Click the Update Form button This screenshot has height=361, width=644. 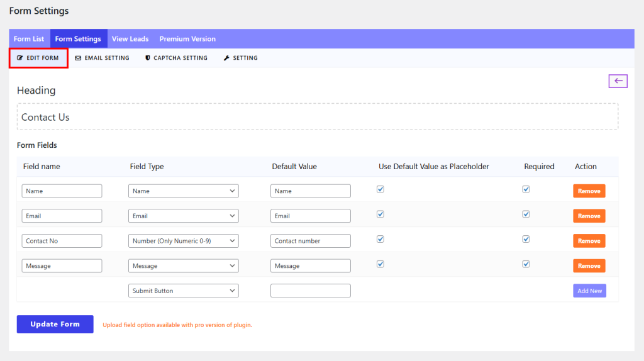click(55, 325)
